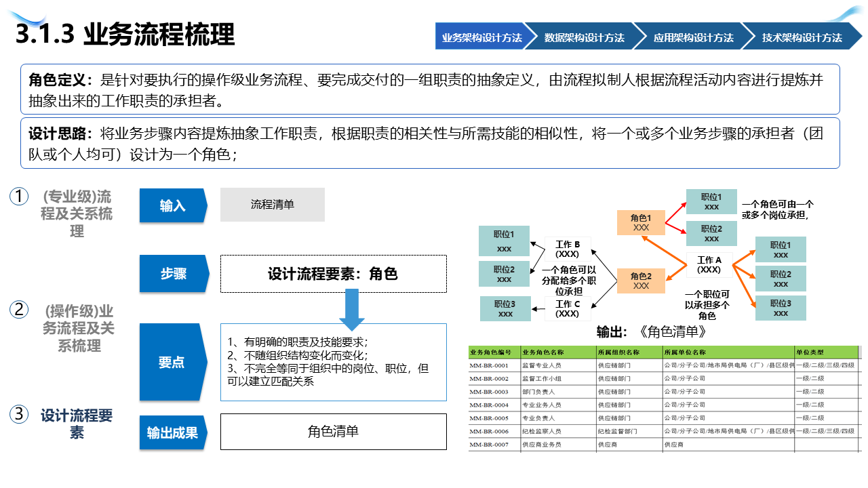Click the 单位类型 column header
Viewport: 868px width, 488px height.
tap(826, 352)
